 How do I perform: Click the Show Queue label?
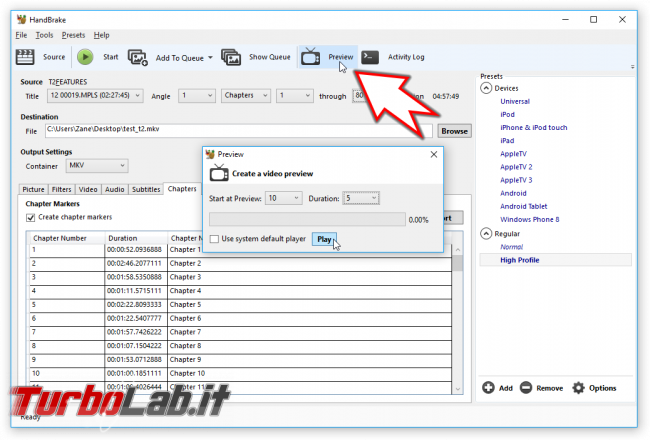tap(269, 57)
